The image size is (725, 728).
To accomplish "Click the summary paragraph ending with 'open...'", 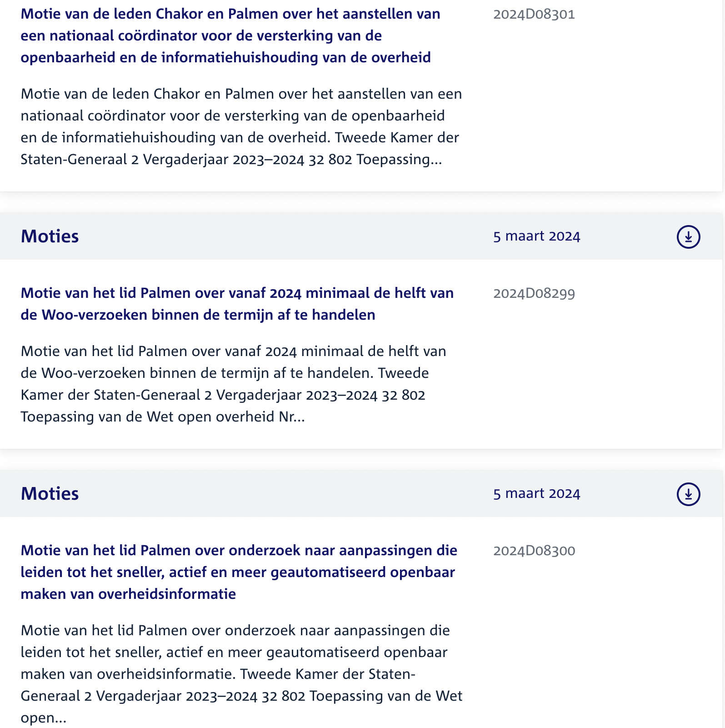I will tap(242, 674).
